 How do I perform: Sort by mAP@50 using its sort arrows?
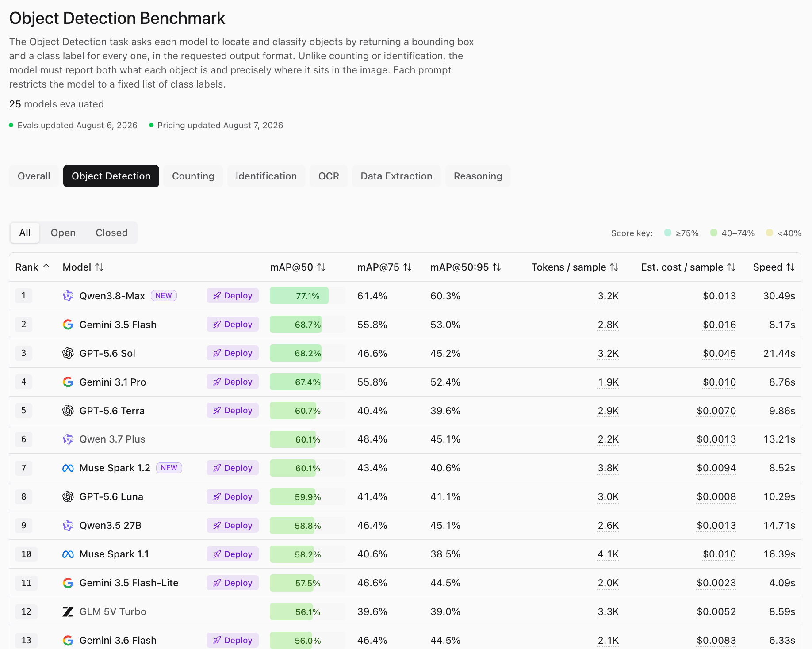321,267
